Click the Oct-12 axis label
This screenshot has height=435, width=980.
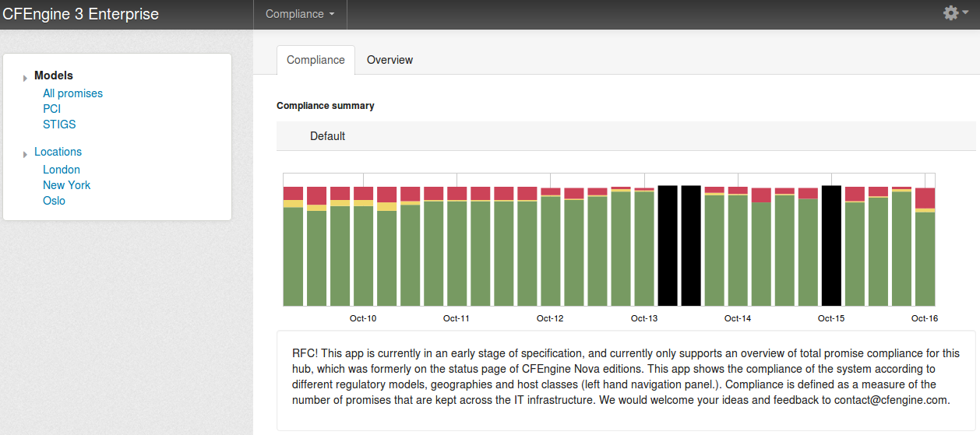pos(550,318)
